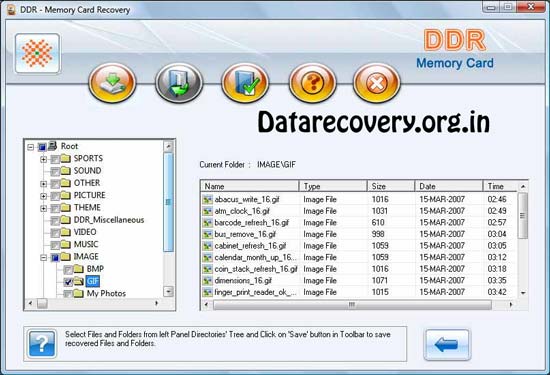
Task: Click the file list horizontal scrollbar thumb
Action: [x=352, y=304]
